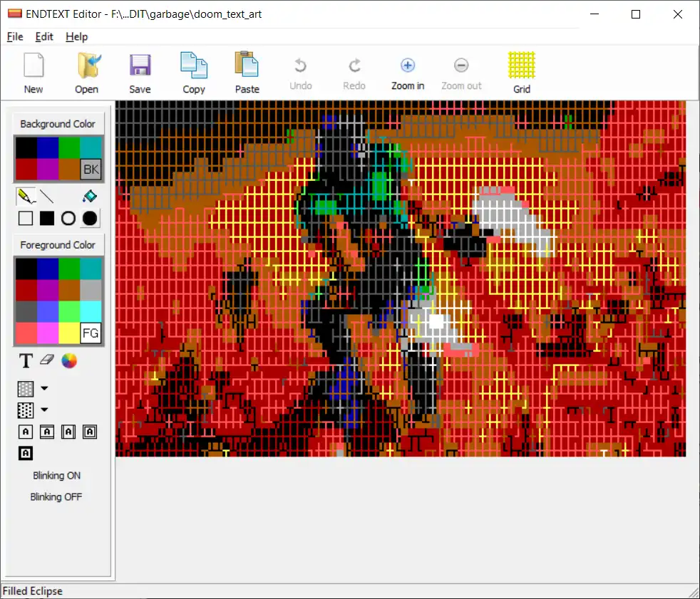Image resolution: width=700 pixels, height=599 pixels.
Task: Open a file using the Open folder icon
Action: point(86,73)
